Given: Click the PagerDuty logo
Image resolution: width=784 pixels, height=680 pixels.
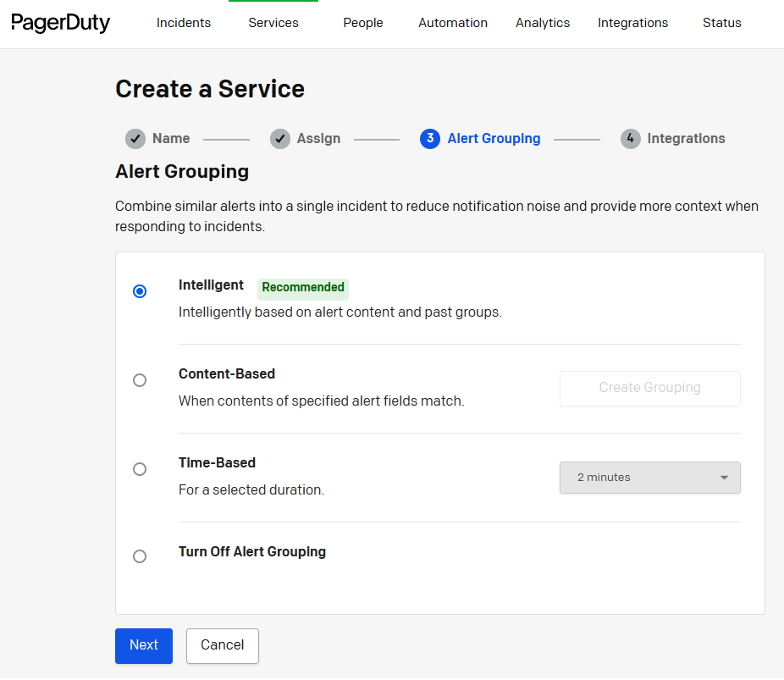Looking at the screenshot, I should tap(61, 23).
